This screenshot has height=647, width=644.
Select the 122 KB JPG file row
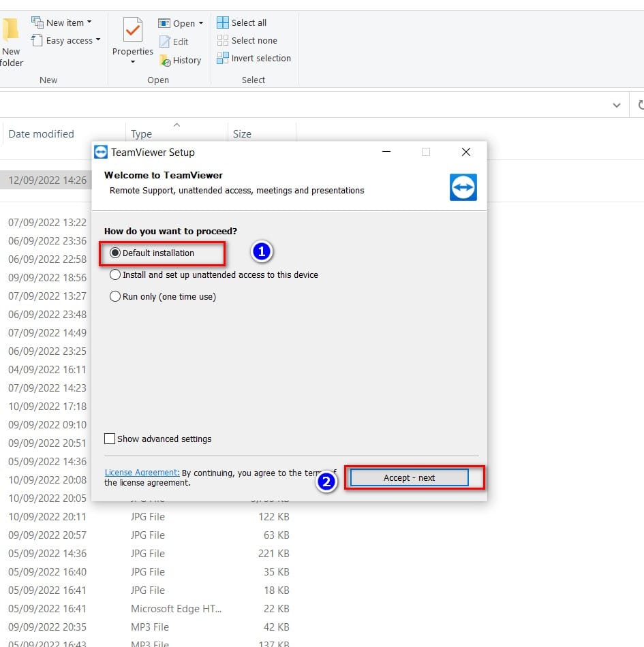coord(149,517)
